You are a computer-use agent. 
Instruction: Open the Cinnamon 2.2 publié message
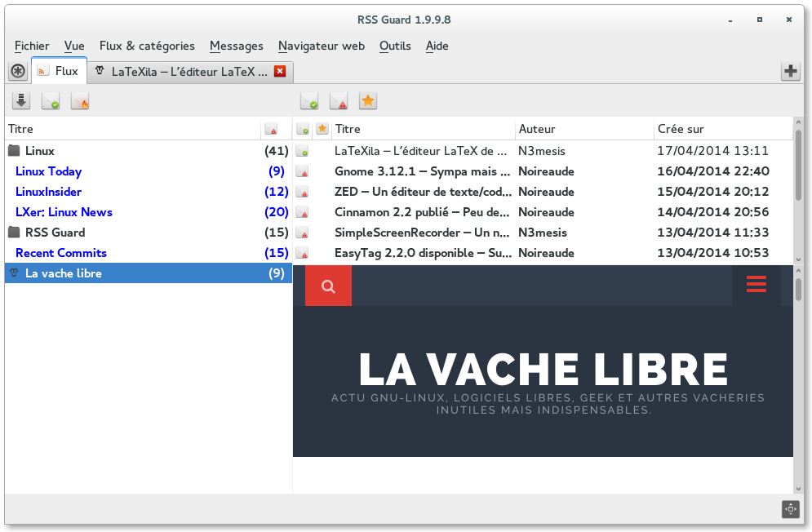[423, 212]
